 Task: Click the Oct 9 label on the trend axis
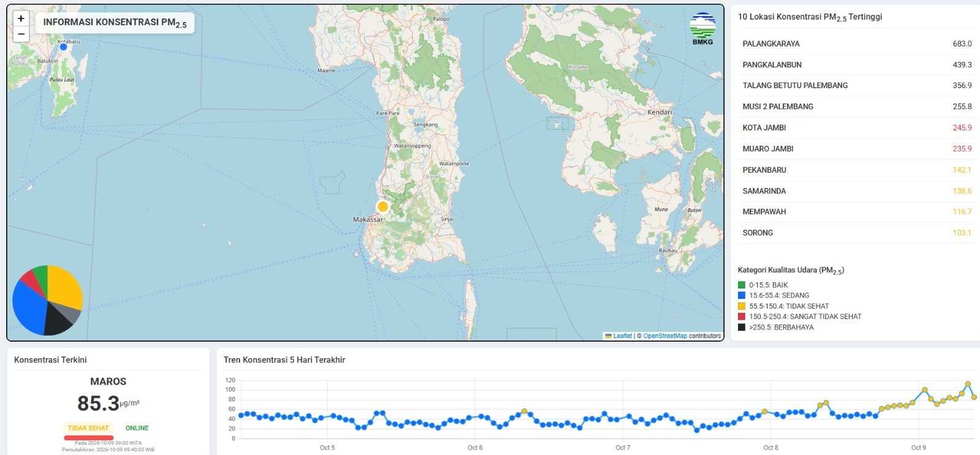coord(918,448)
